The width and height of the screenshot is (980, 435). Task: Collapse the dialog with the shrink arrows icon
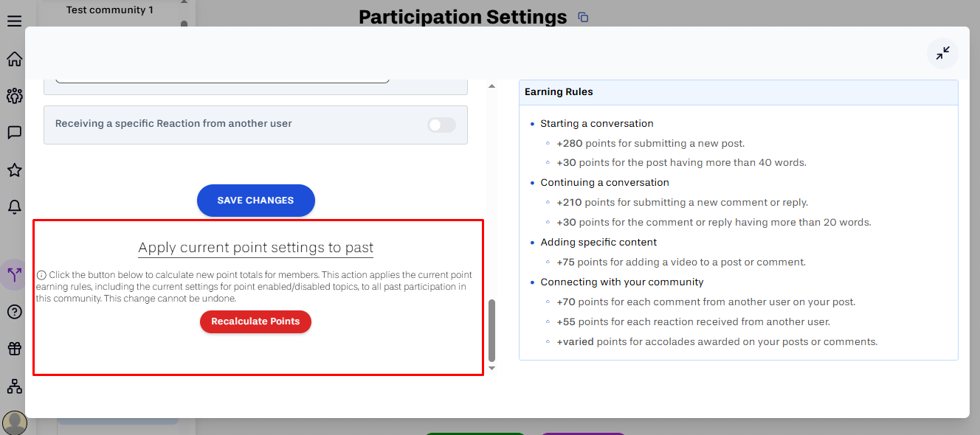coord(942,53)
